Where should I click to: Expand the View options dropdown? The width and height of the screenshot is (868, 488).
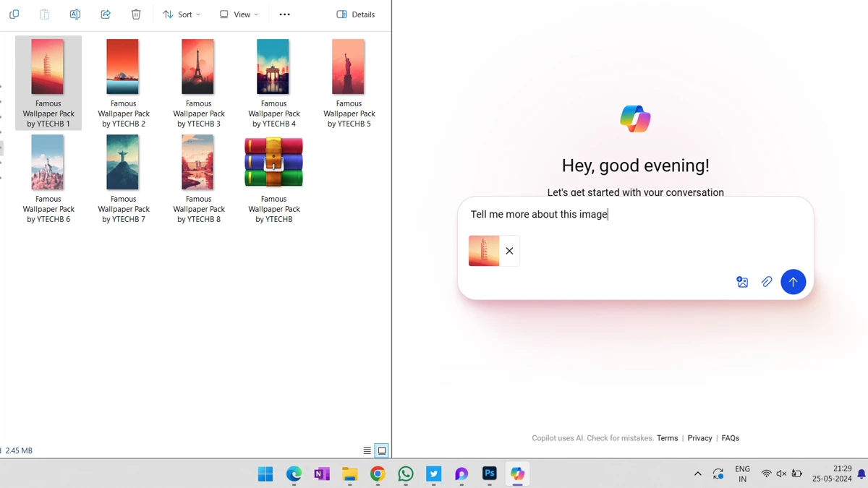pyautogui.click(x=239, y=14)
